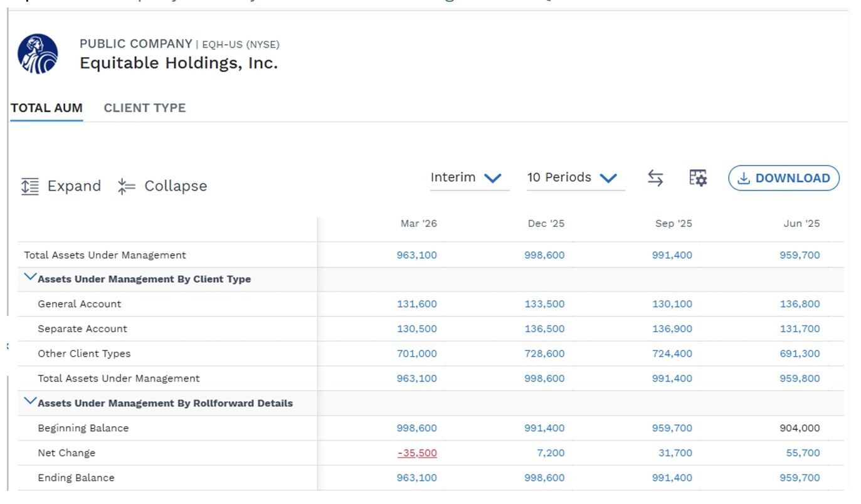This screenshot has width=861, height=504.
Task: Select the Mar '26 column header
Action: [x=419, y=224]
